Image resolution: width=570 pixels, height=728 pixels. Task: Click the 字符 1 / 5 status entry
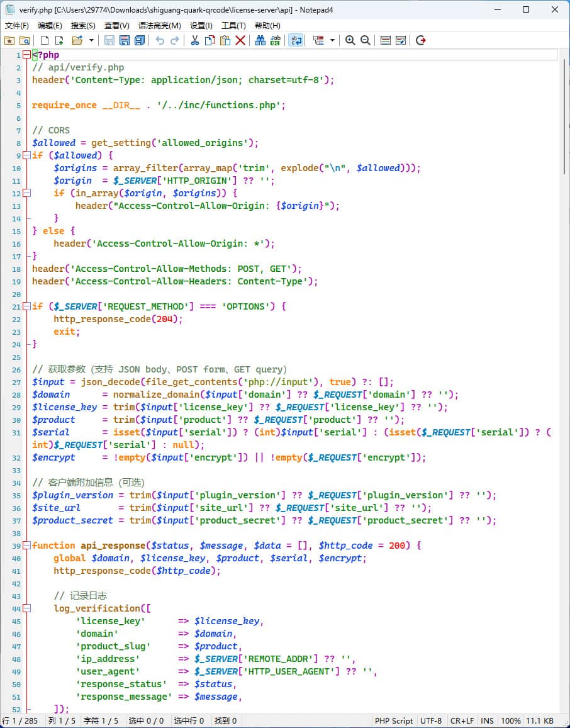101,720
